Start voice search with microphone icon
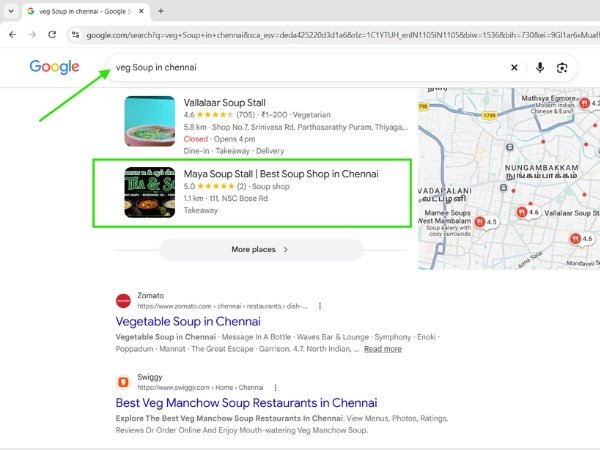This screenshot has height=450, width=600. (x=540, y=68)
